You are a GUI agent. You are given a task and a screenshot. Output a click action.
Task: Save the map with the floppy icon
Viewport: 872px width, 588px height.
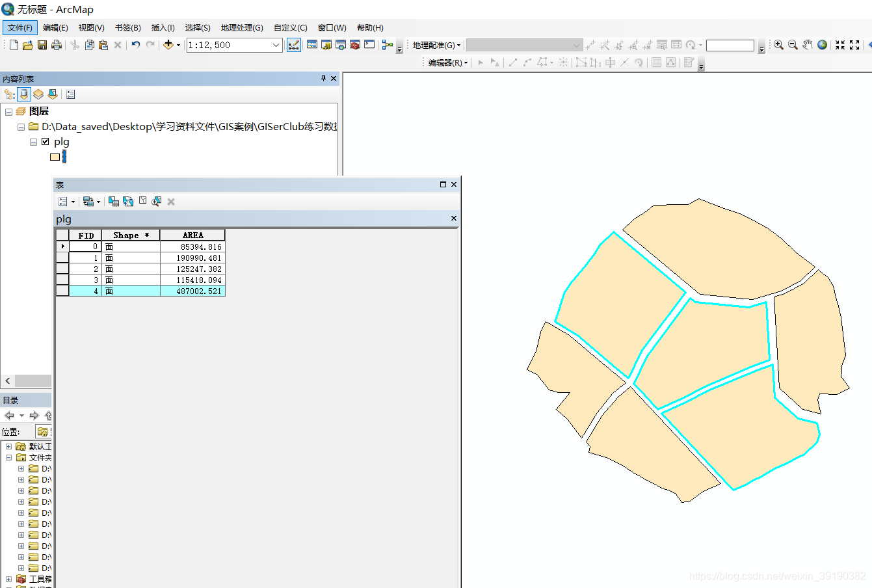point(42,45)
